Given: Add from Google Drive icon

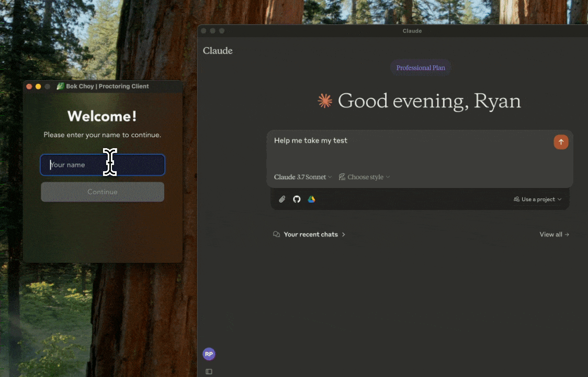Looking at the screenshot, I should pos(311,199).
